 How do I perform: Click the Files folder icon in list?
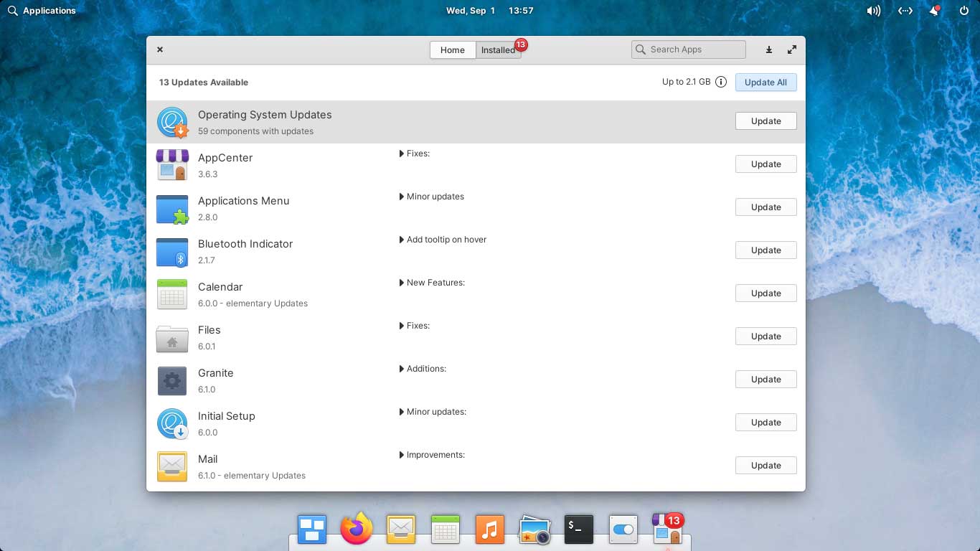(x=172, y=338)
